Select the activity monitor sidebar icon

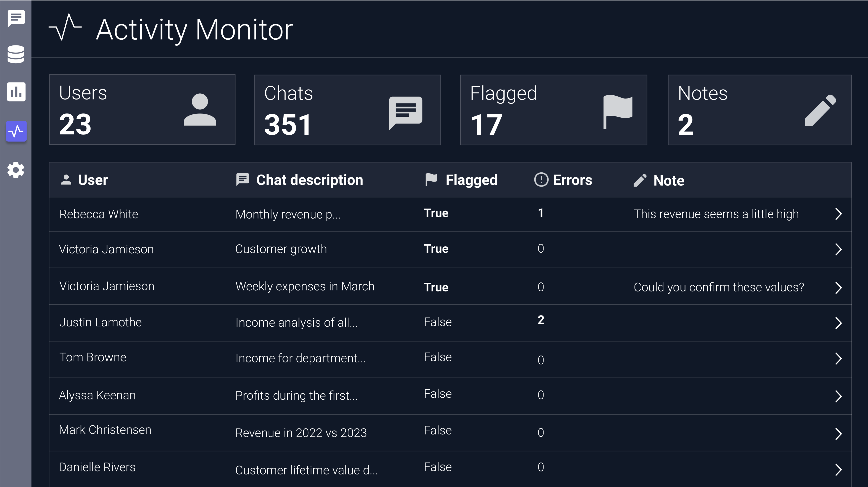tap(16, 131)
